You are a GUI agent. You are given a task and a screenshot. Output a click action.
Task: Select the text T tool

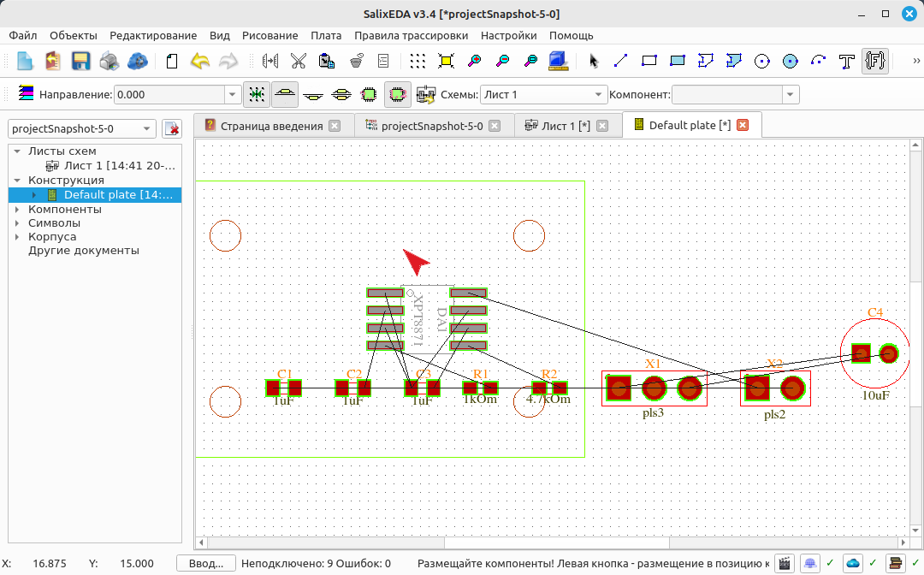pyautogui.click(x=847, y=61)
